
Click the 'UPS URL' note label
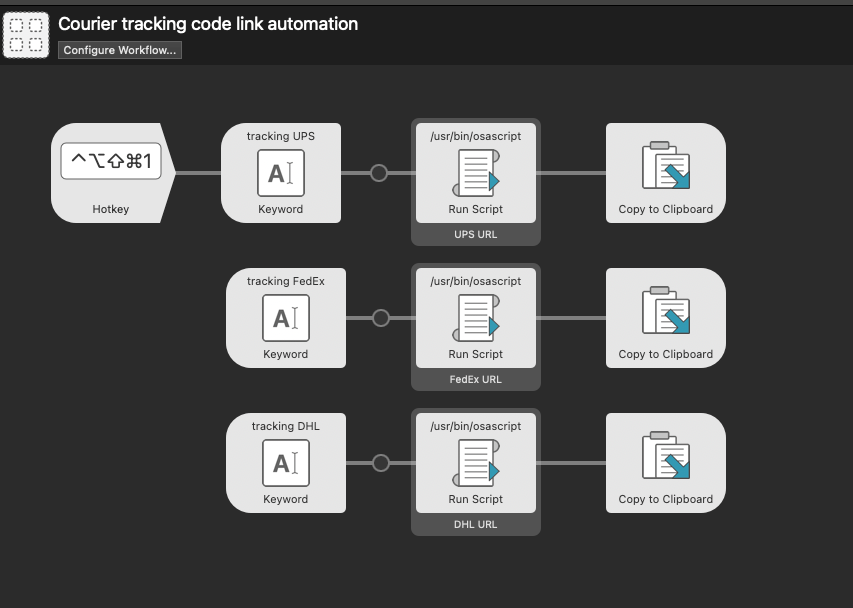tap(475, 234)
